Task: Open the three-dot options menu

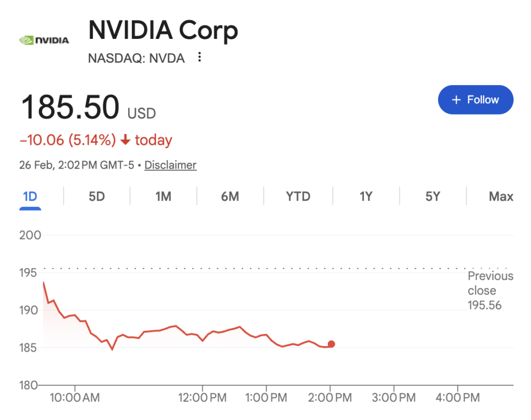Action: click(200, 58)
